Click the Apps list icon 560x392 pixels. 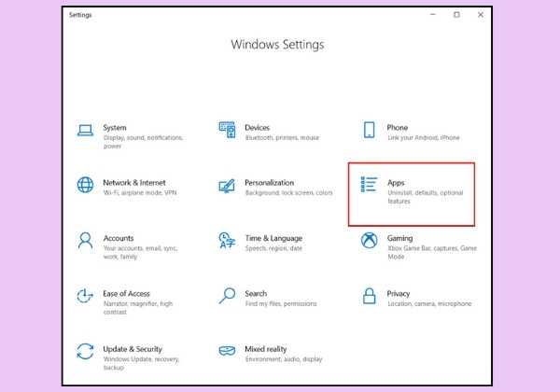(369, 184)
